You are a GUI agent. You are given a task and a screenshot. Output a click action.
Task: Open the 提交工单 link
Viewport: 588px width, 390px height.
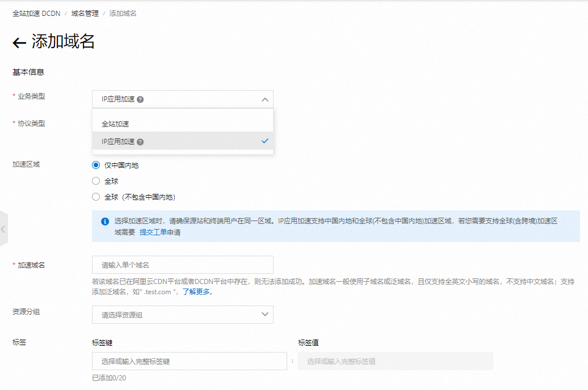(x=153, y=232)
